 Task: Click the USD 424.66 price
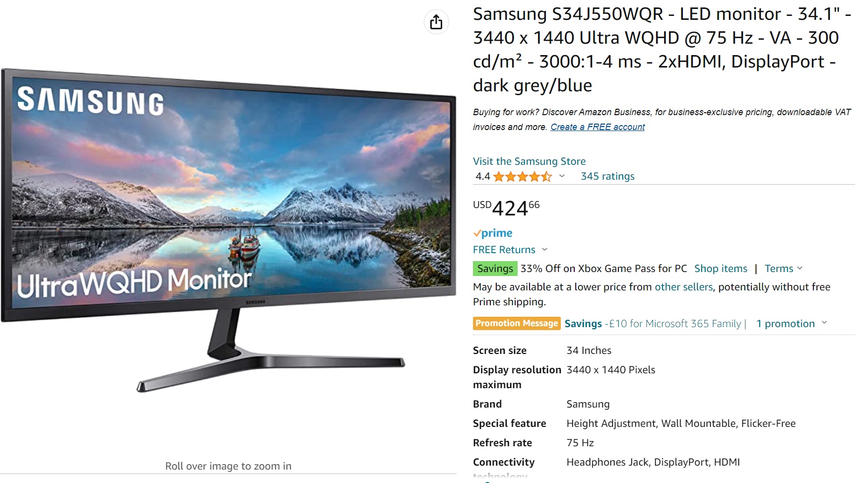pyautogui.click(x=506, y=208)
